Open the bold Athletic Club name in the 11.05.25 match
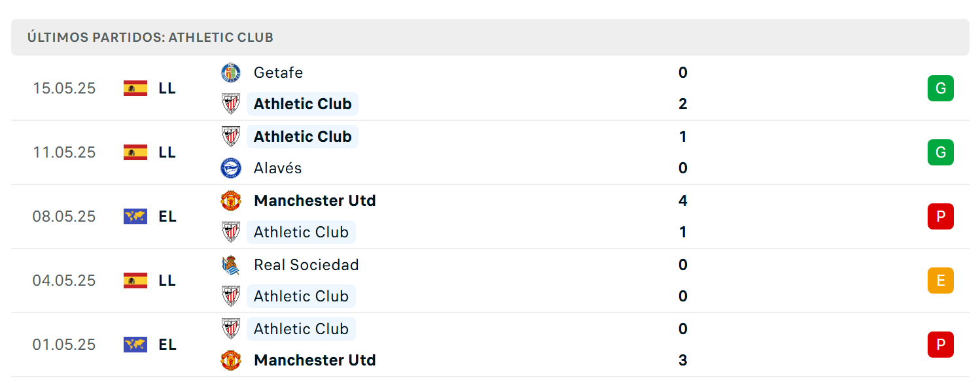Image resolution: width=980 pixels, height=391 pixels. [x=303, y=137]
